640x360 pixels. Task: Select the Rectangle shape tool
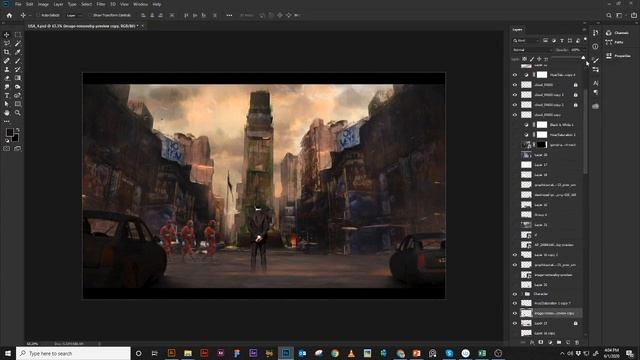[18, 104]
